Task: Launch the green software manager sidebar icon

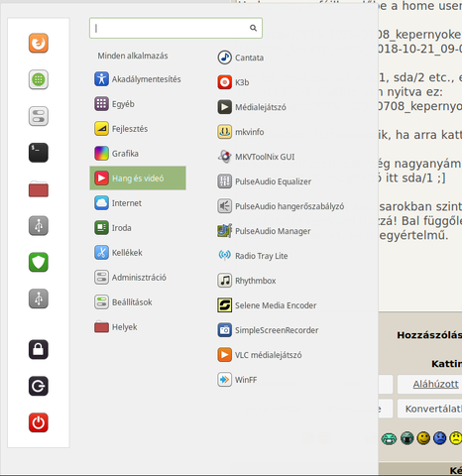Action: tap(39, 79)
